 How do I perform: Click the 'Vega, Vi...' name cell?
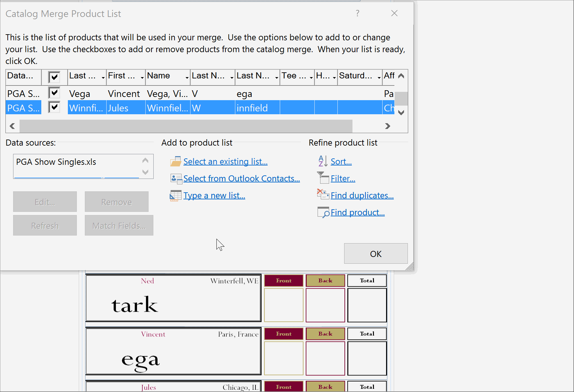168,93
